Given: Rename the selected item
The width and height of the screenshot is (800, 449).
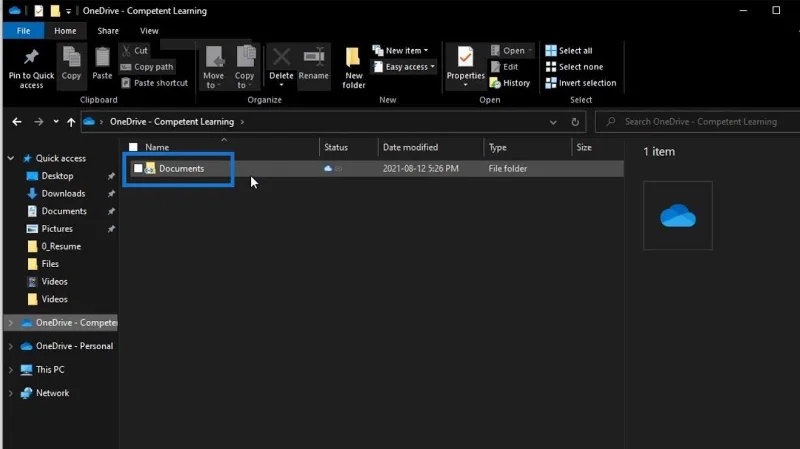Looking at the screenshot, I should [x=314, y=64].
